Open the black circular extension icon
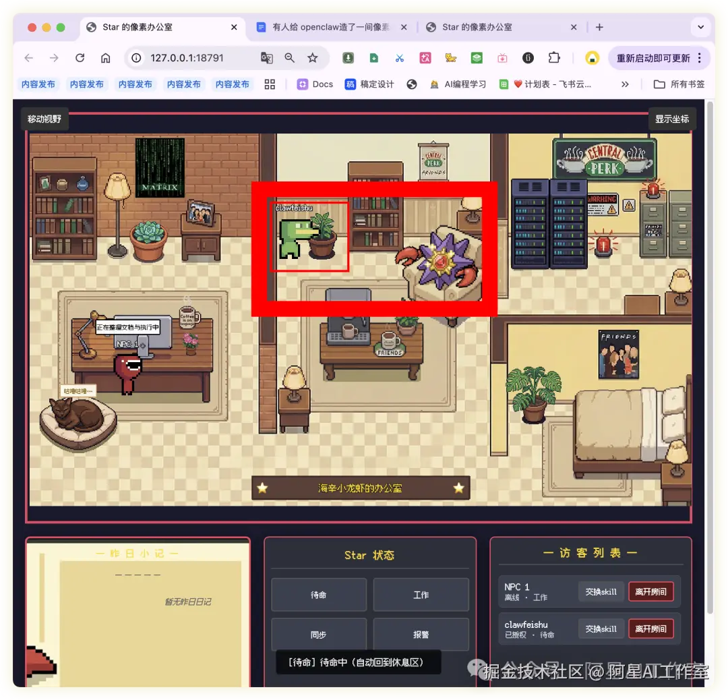This screenshot has width=728, height=700. pyautogui.click(x=528, y=58)
